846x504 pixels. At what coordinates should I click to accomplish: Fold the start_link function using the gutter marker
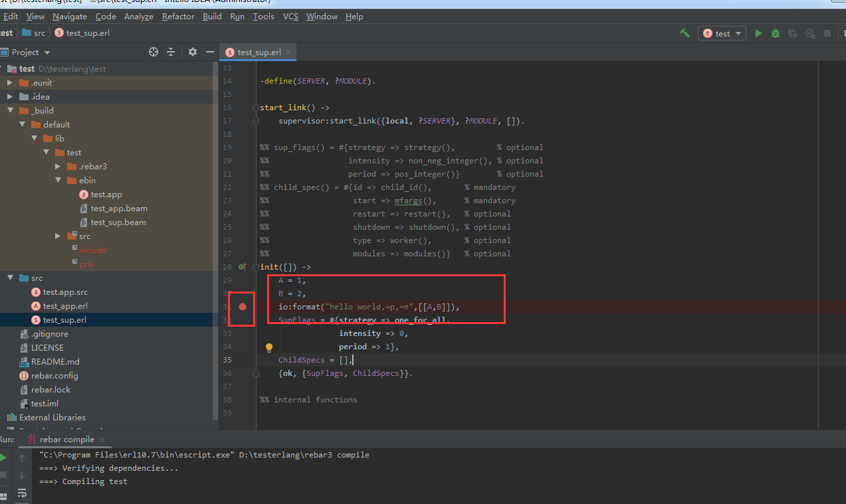255,107
